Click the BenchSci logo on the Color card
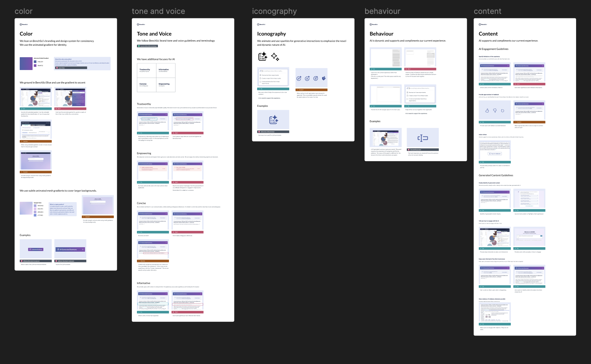Image resolution: width=591 pixels, height=364 pixels. (x=23, y=25)
